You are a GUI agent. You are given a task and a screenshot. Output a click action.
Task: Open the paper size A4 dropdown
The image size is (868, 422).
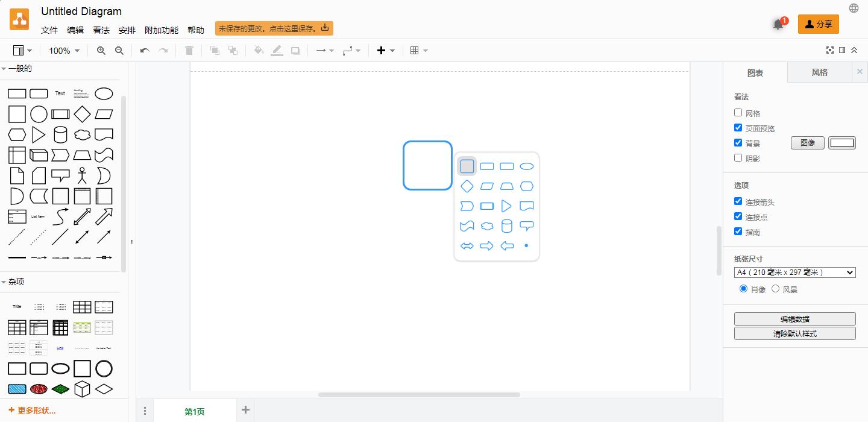[x=794, y=272]
